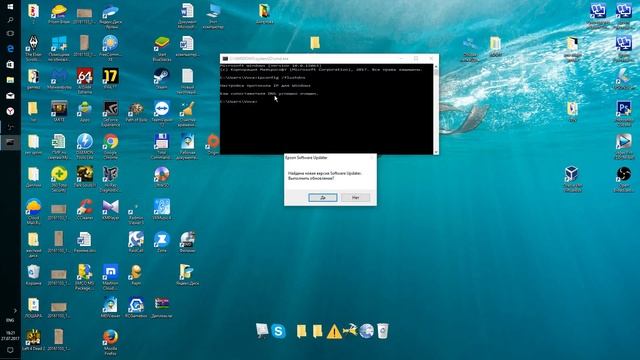
Task: Select the 360 Total Security shortcut
Action: [59, 179]
